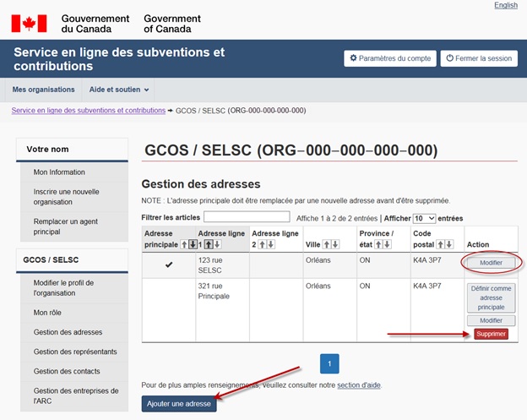
Task: Sort Ville column ascending using up arrow
Action: [329, 244]
